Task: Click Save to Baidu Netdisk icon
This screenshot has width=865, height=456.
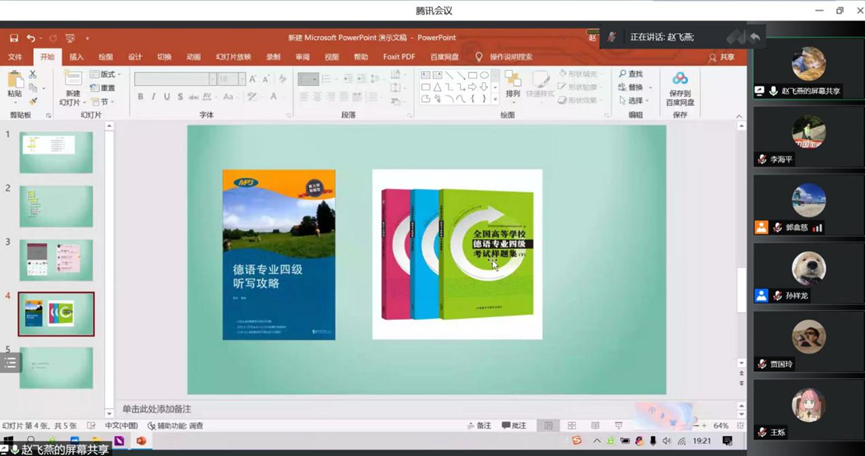Action: pos(680,78)
